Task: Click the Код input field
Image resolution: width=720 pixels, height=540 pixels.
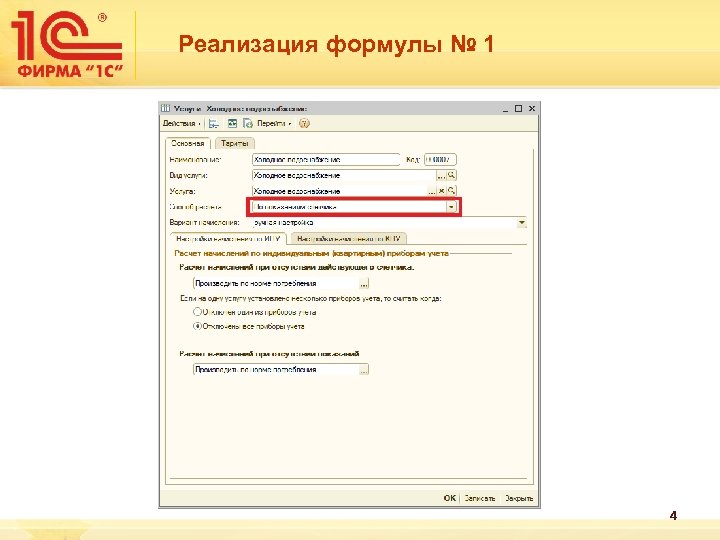Action: pyautogui.click(x=440, y=160)
